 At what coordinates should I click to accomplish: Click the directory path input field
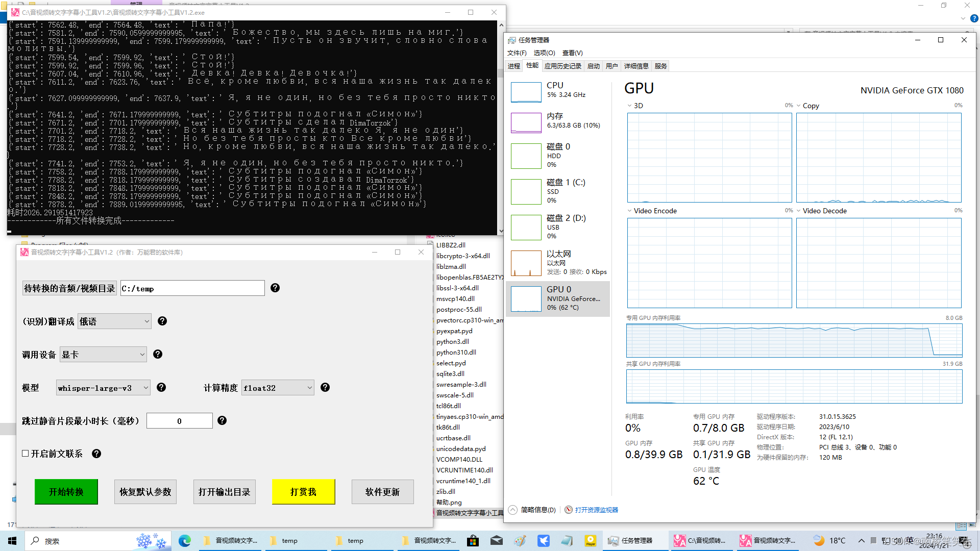click(x=192, y=288)
